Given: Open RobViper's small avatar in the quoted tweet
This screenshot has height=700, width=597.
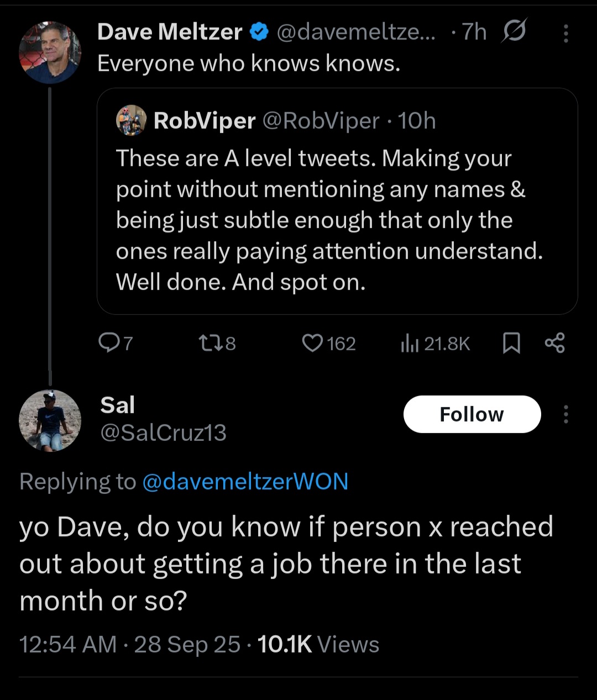Looking at the screenshot, I should [131, 120].
